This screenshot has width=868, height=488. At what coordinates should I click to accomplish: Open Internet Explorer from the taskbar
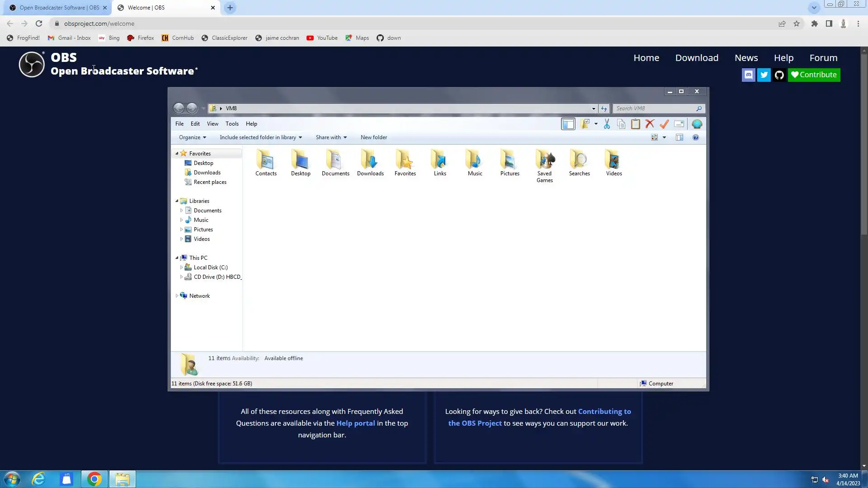39,479
